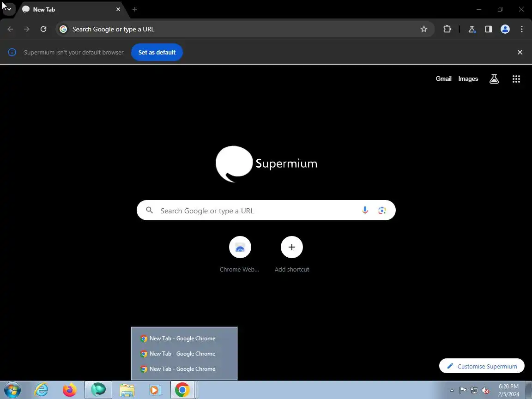Screen dimensions: 532x399
Task: Click the muted volume tray icon
Action: 485,390
